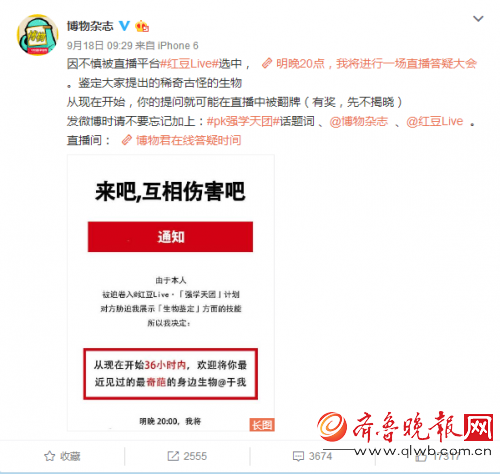Visit the @博物杂志 mention
Screen dimensions: 500x474
(359, 121)
